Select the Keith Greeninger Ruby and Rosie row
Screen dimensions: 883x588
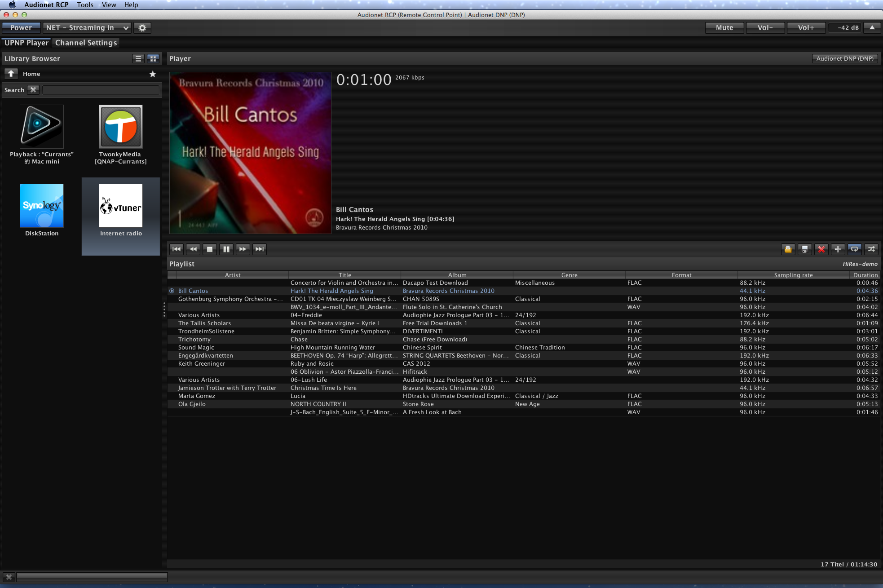click(x=524, y=364)
